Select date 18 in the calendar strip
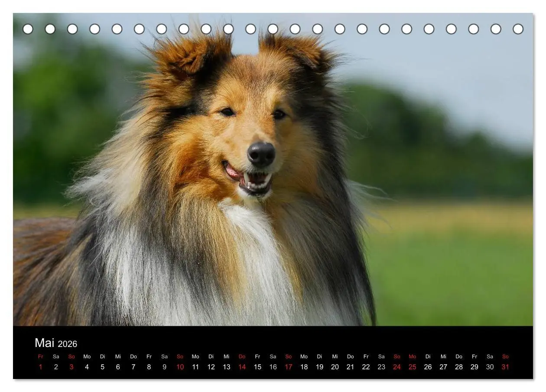This screenshot has width=546, height=392. [x=304, y=367]
